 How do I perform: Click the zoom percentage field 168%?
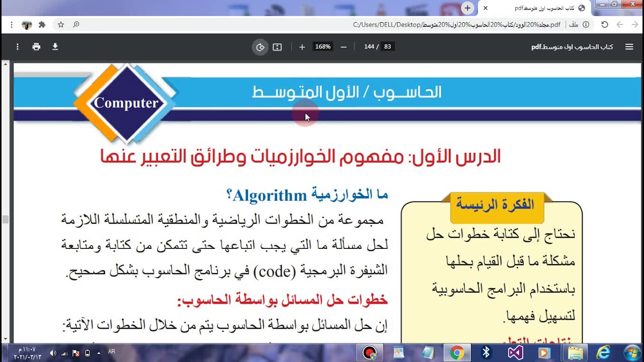click(x=323, y=47)
